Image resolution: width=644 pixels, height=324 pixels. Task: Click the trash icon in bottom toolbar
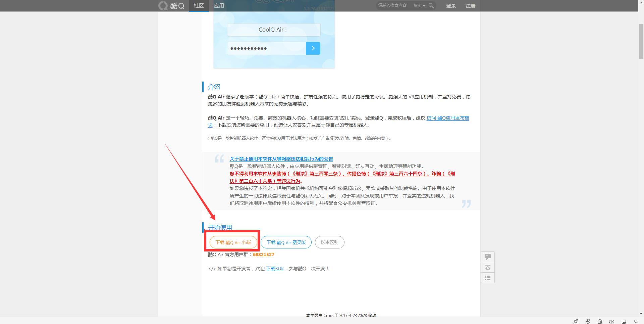(x=600, y=321)
